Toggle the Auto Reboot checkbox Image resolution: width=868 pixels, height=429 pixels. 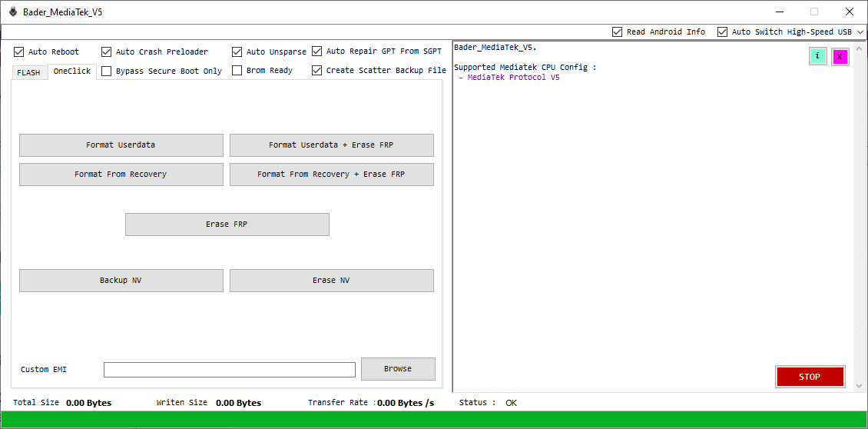(x=19, y=52)
